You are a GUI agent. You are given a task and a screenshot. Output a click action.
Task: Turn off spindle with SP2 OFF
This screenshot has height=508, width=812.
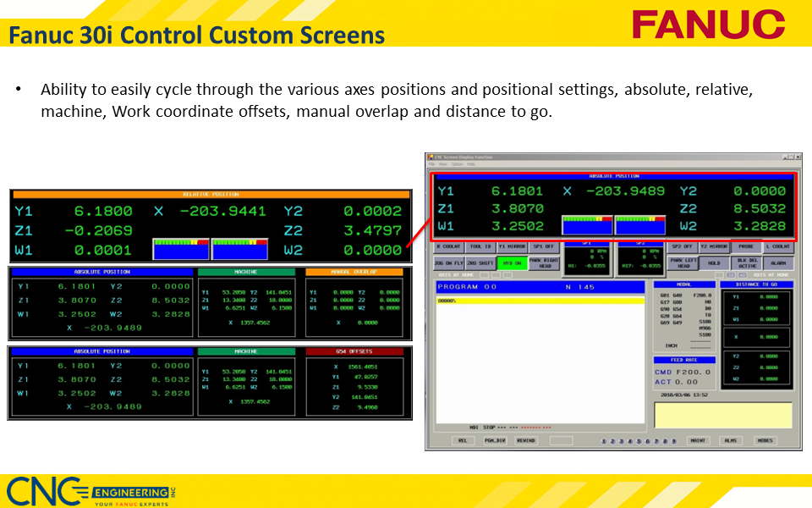point(683,248)
